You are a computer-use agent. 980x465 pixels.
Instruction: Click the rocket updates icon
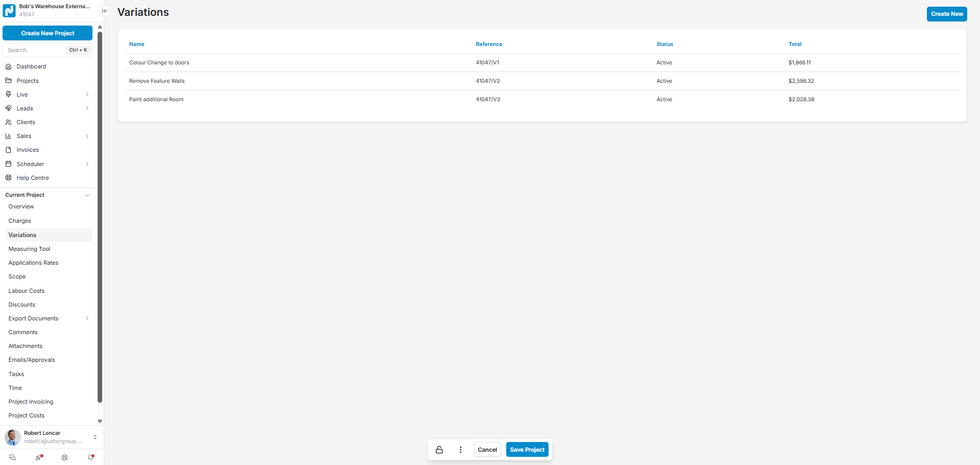click(39, 457)
